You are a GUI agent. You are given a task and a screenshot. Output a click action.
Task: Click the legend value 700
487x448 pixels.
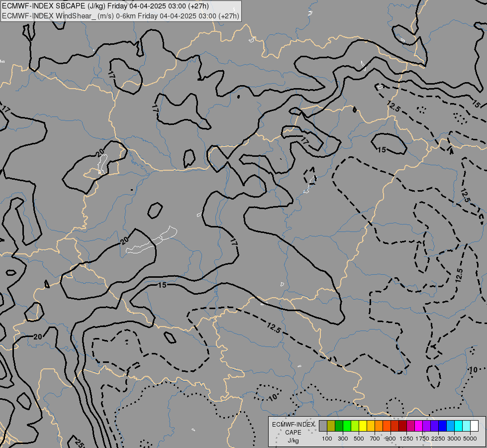(375, 439)
